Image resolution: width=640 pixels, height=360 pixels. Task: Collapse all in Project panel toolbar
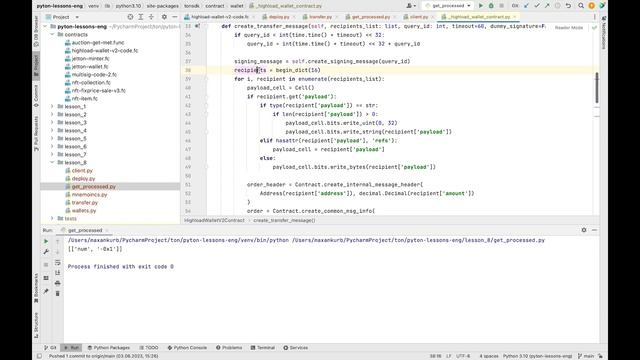151,17
